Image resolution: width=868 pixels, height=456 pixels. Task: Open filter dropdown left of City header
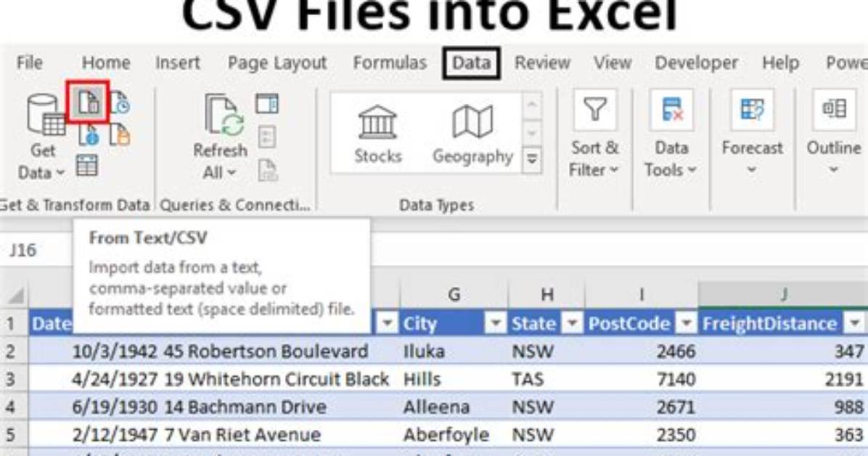point(387,323)
